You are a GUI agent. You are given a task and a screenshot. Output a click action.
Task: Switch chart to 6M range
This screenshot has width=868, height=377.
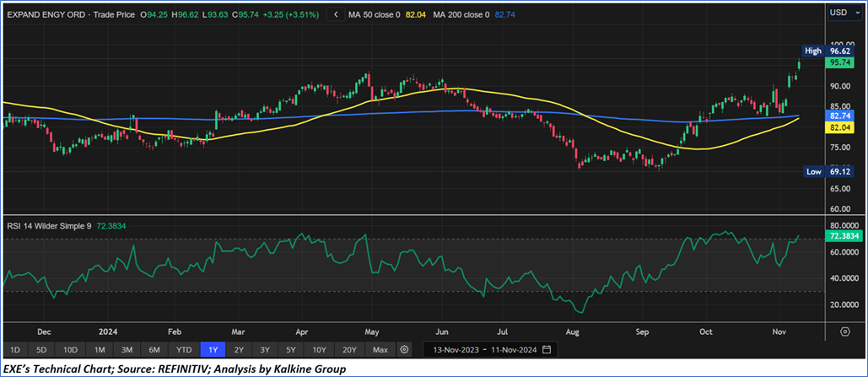[154, 349]
